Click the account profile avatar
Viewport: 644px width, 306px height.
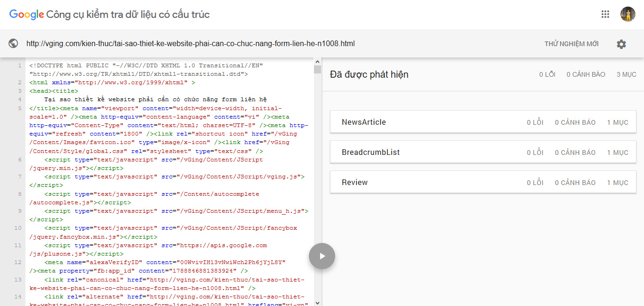point(627,14)
